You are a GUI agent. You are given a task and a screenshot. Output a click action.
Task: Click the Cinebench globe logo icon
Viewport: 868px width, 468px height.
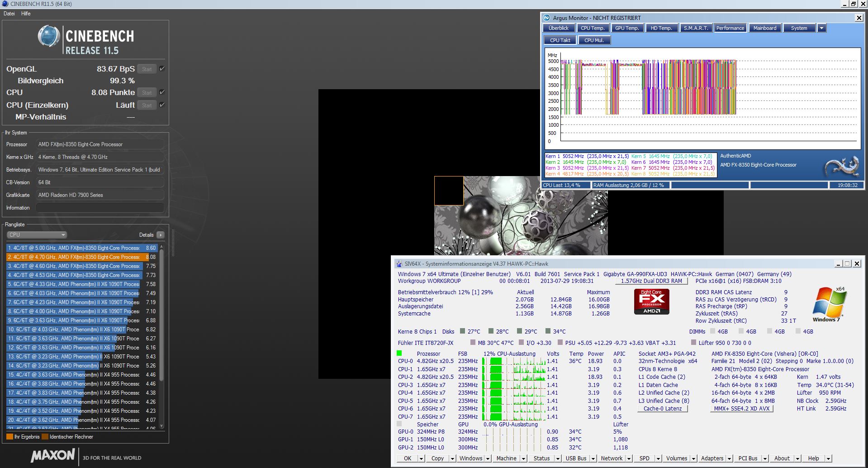point(49,36)
